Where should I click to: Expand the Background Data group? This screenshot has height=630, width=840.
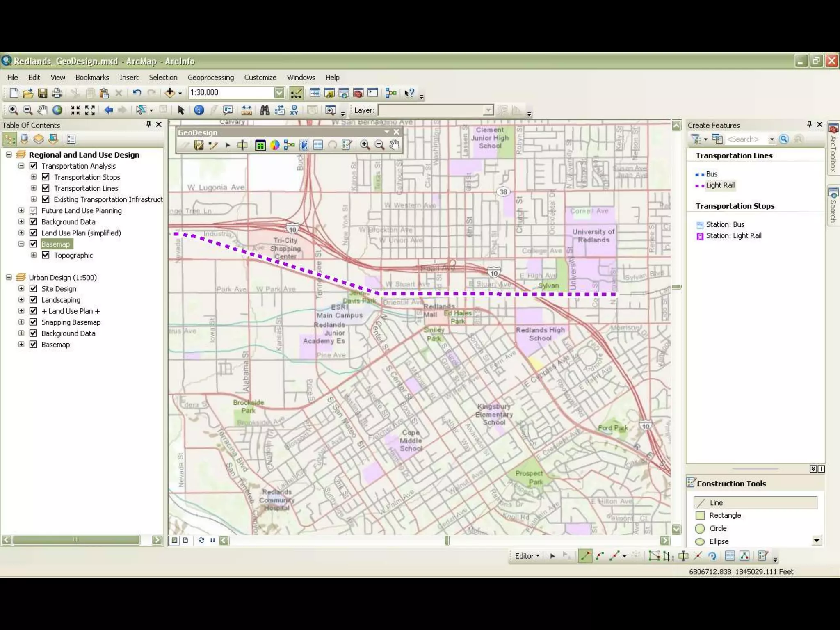click(21, 222)
